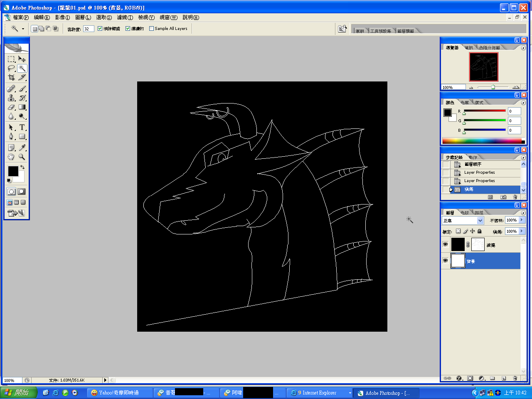Switch to the 色版 channels tab
532x399 pixels.
[x=464, y=213]
